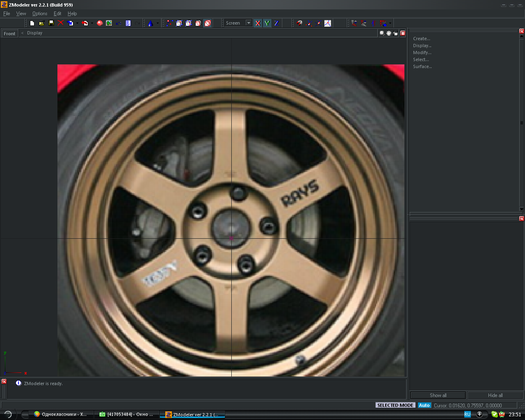Viewport: 525px width, 420px height.
Task: Click the RU language indicator in taskbar
Action: tap(467, 414)
